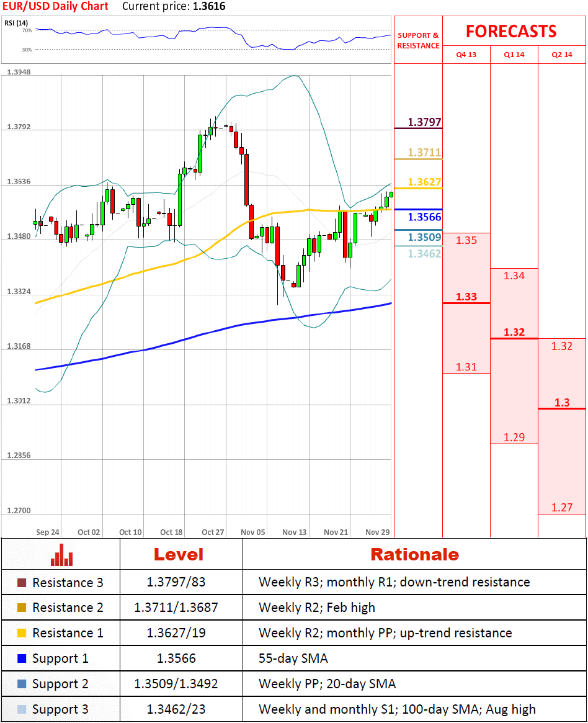Click the 'Nov 13' date axis label

[x=295, y=532]
